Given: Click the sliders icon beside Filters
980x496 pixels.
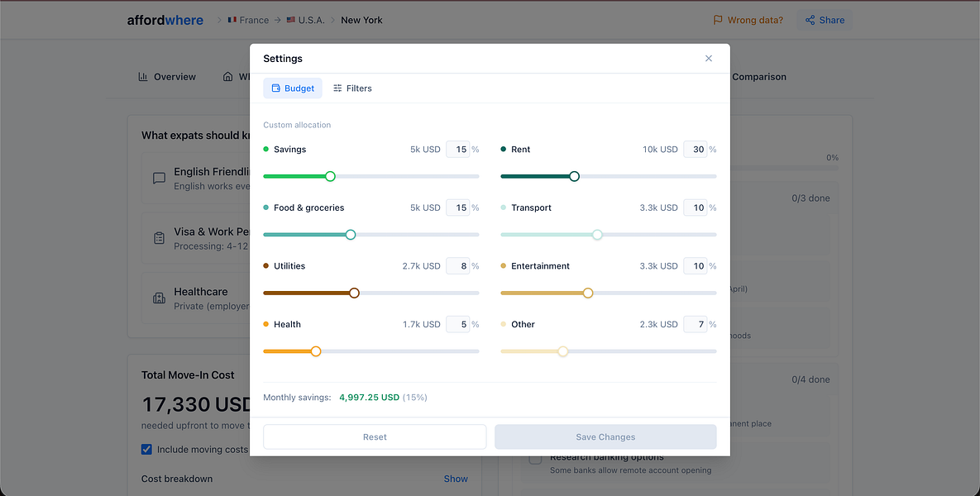Looking at the screenshot, I should click(337, 88).
